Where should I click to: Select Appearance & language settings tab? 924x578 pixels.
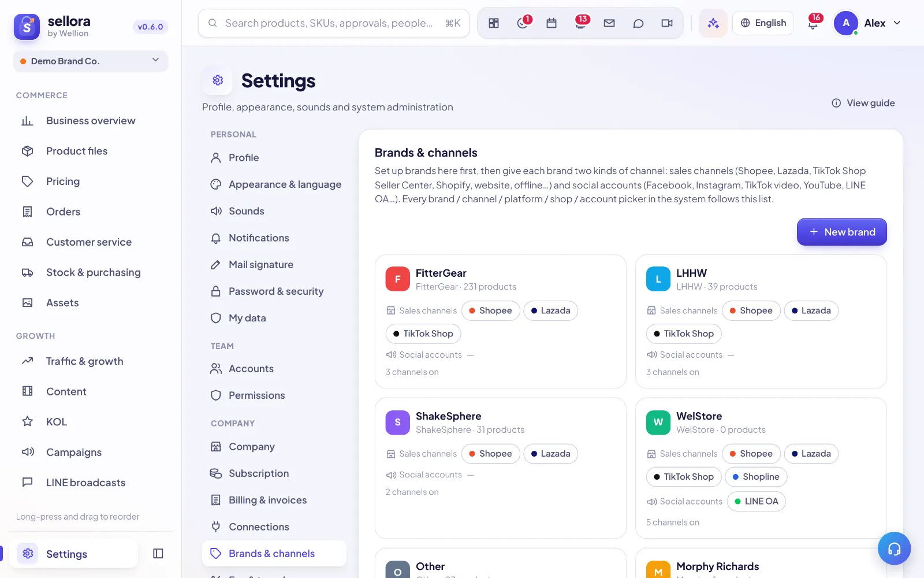point(275,184)
